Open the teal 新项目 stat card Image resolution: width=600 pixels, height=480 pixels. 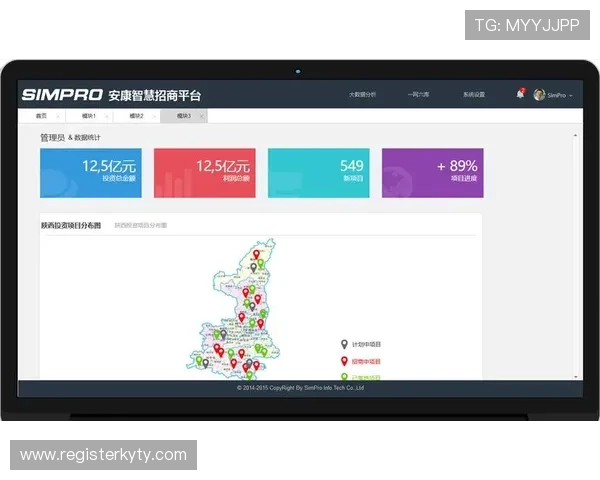click(x=319, y=173)
